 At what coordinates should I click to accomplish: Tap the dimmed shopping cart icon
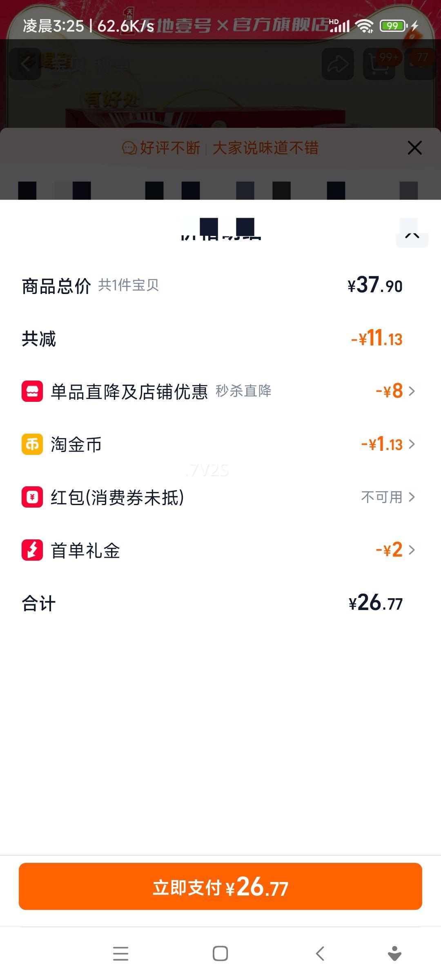379,64
